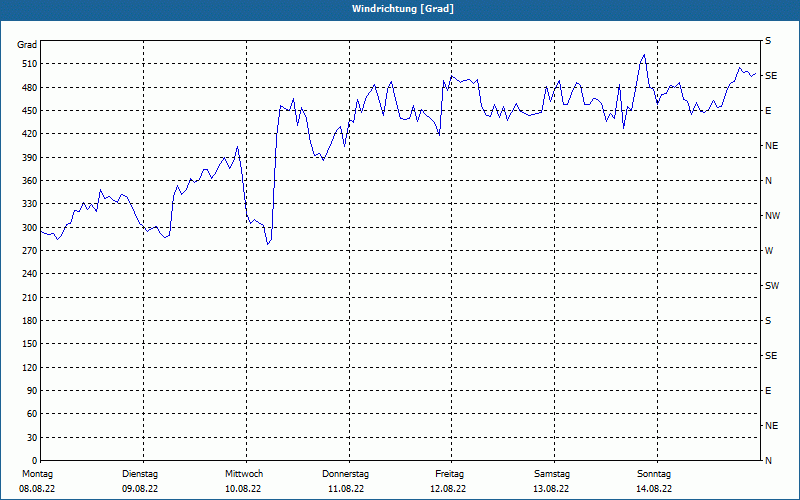
Task: Select the date 13.08.22
Action: click(551, 489)
